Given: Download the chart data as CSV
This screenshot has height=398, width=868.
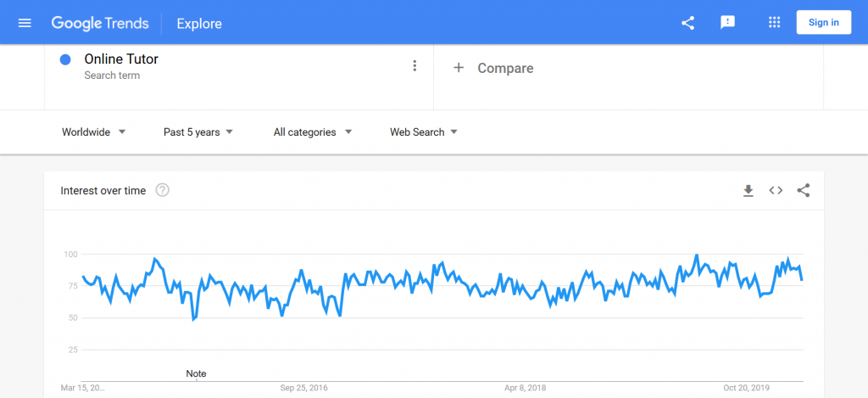Looking at the screenshot, I should [748, 191].
